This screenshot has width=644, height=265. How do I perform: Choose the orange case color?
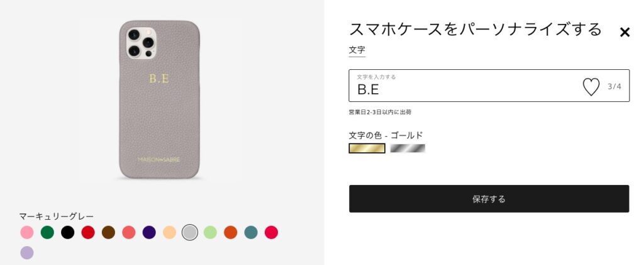pos(230,232)
